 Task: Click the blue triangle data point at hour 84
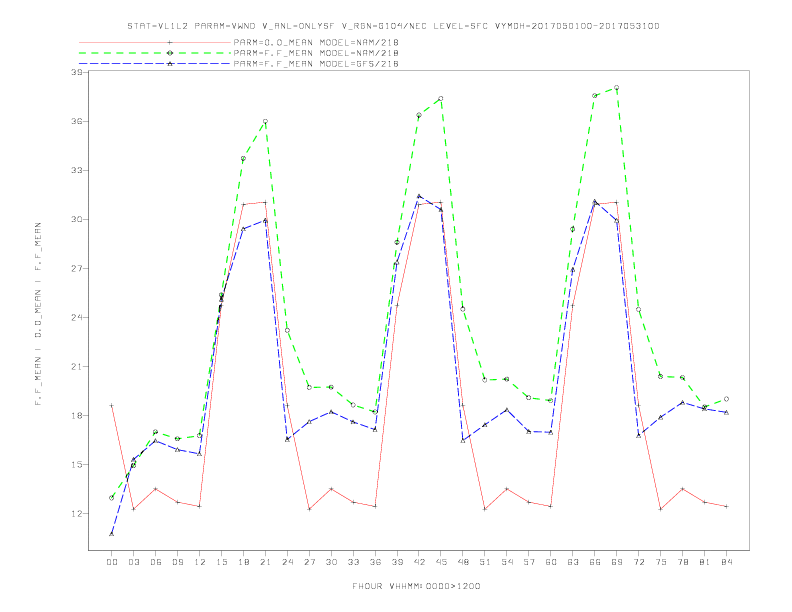pos(726,413)
